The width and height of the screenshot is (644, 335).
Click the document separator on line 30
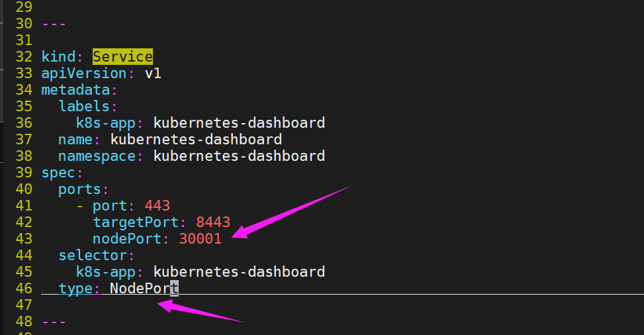pyautogui.click(x=54, y=24)
